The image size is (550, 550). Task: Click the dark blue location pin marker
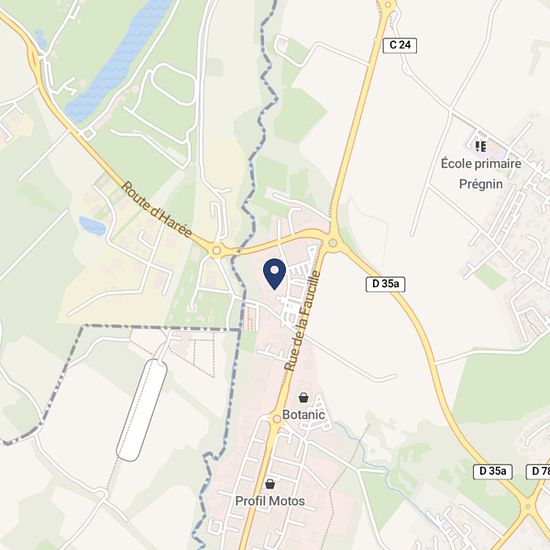(x=274, y=274)
